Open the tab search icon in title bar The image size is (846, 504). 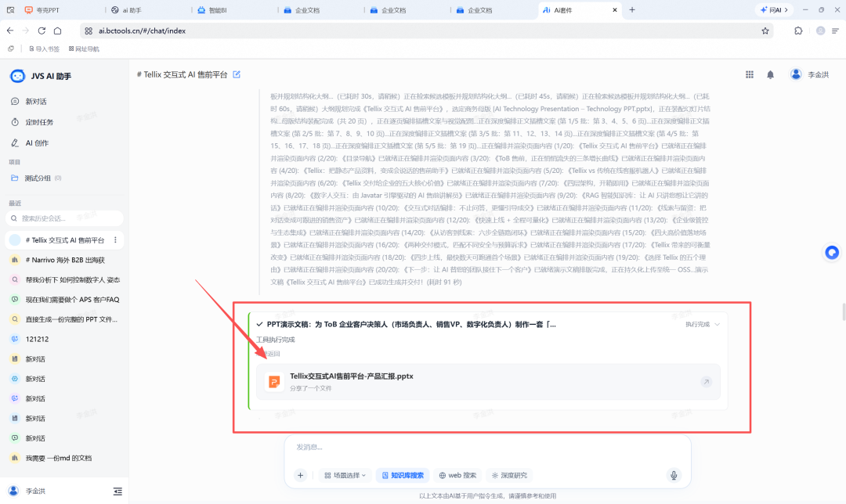pos(10,9)
